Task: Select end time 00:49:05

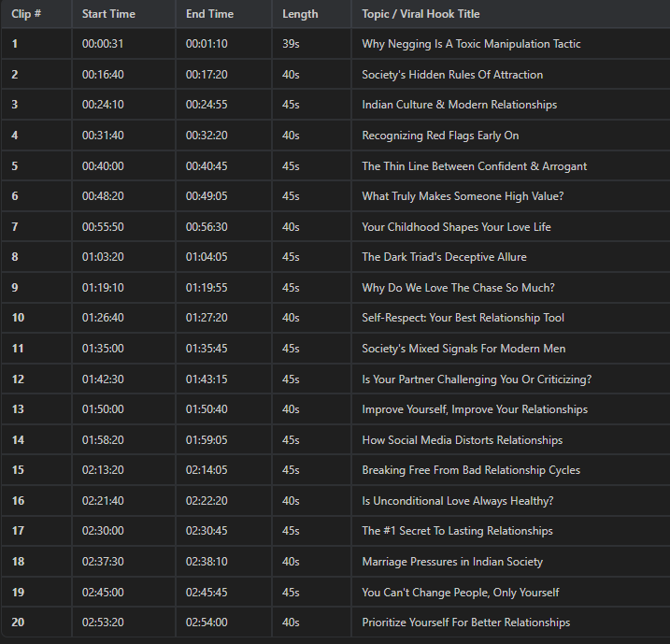Action: (x=207, y=196)
